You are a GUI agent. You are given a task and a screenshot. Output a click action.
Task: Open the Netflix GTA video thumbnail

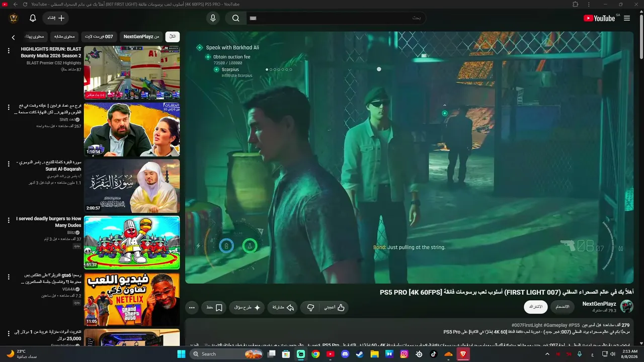pyautogui.click(x=132, y=300)
